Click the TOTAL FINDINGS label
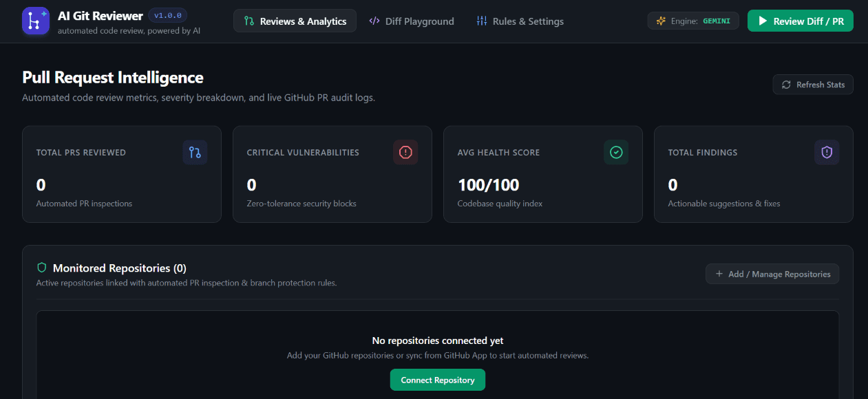This screenshot has height=399, width=868. coord(703,153)
